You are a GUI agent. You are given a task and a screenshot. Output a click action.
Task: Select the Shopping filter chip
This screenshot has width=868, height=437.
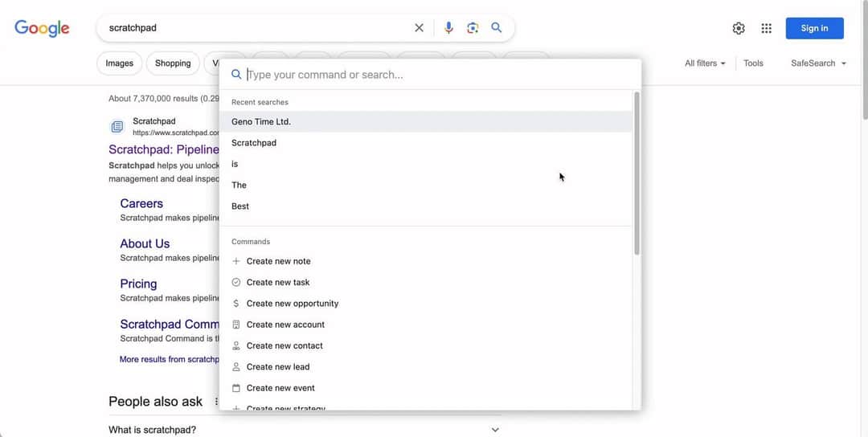173,63
